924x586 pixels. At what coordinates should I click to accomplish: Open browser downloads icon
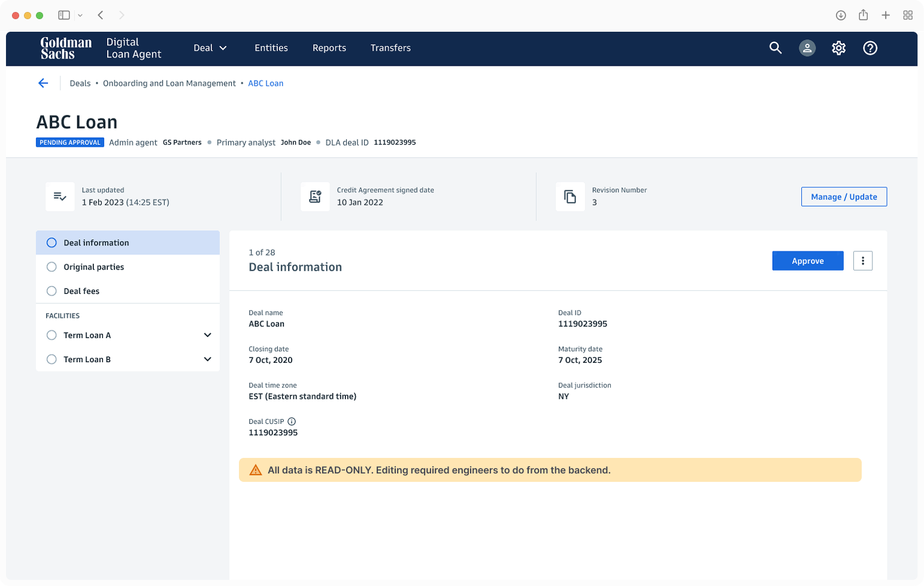tap(841, 16)
